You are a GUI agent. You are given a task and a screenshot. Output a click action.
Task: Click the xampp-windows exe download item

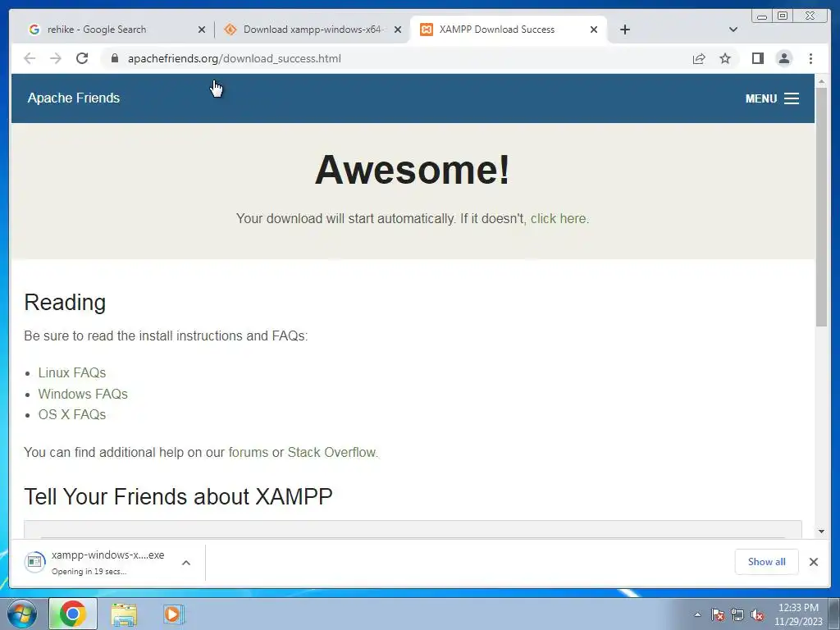click(96, 563)
